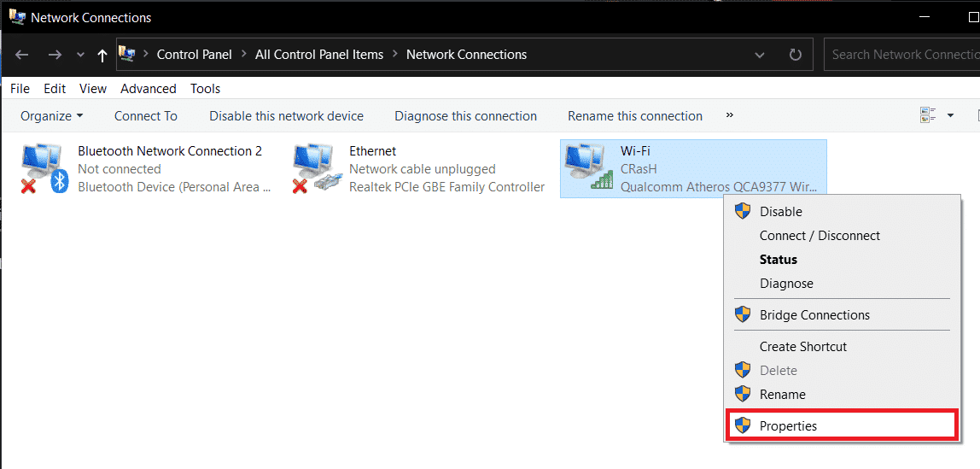
Task: Select the Ethernet adapter icon
Action: [x=313, y=168]
